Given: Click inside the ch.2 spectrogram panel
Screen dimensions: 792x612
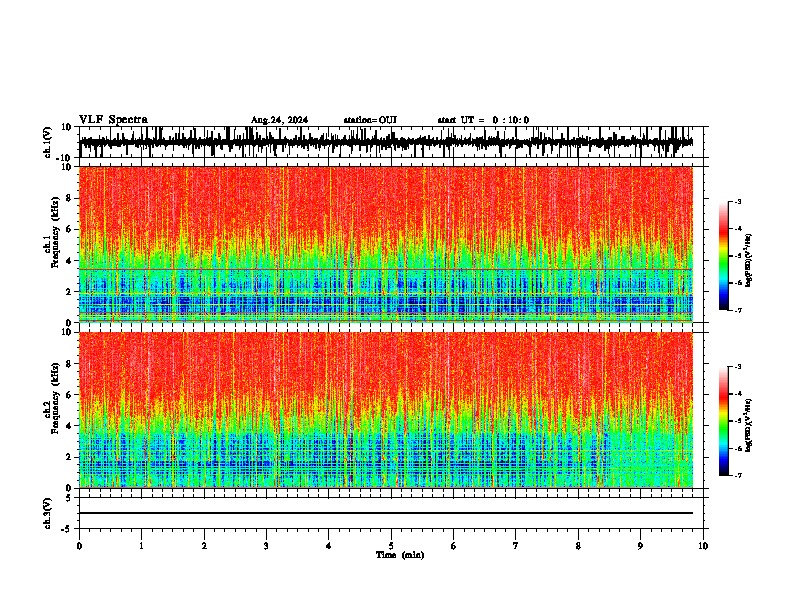Looking at the screenshot, I should (x=386, y=410).
